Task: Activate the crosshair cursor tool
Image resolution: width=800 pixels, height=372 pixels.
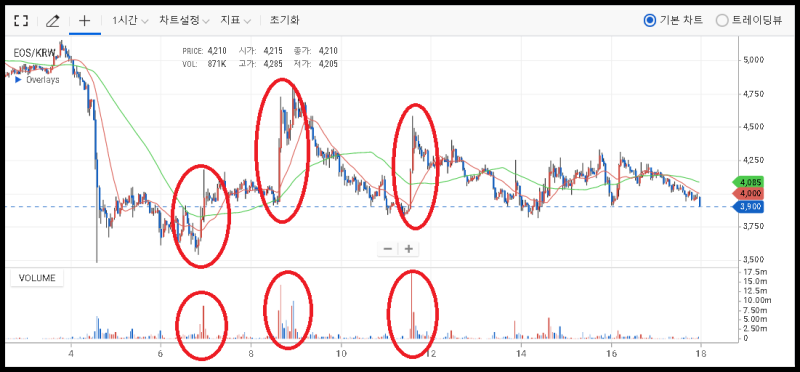Action: coord(85,20)
